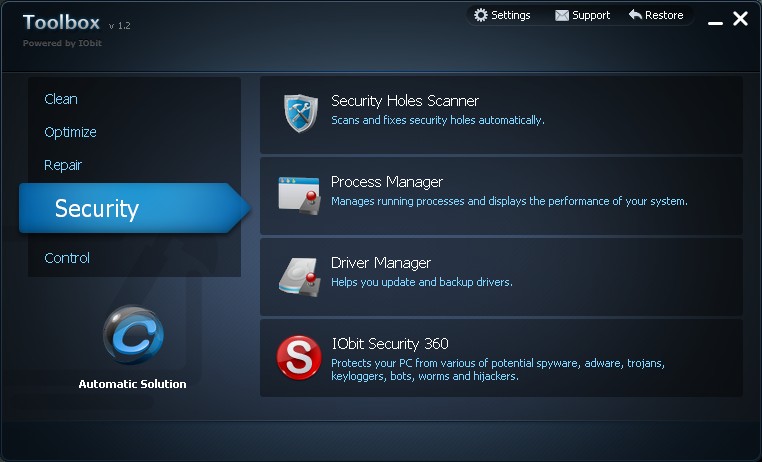
Task: Click the Automatic Solution round C icon
Action: (x=133, y=335)
